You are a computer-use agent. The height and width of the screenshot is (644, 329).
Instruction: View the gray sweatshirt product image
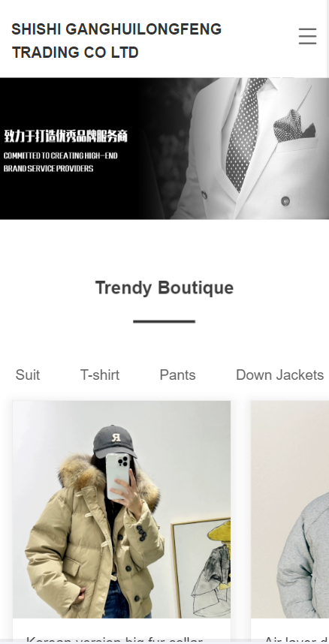[290, 510]
